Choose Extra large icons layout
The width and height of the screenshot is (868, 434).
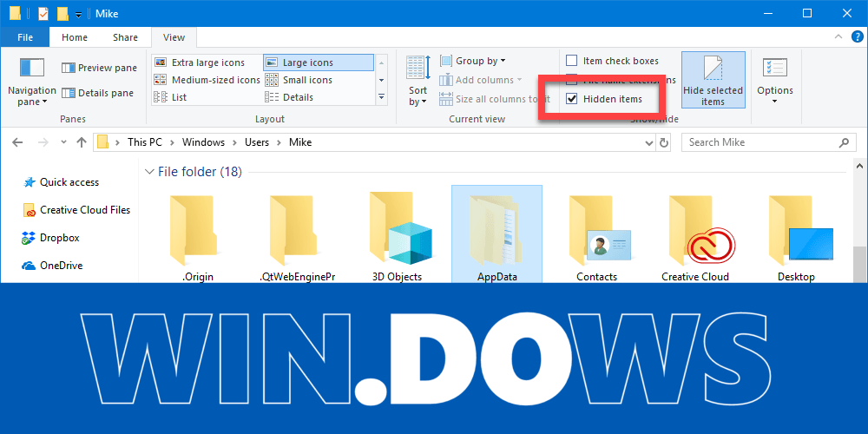(x=200, y=62)
